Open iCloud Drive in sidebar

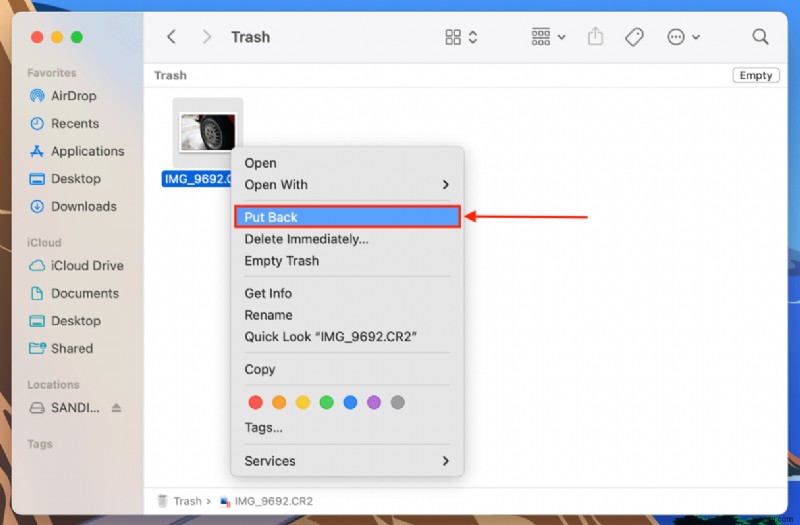(x=76, y=265)
